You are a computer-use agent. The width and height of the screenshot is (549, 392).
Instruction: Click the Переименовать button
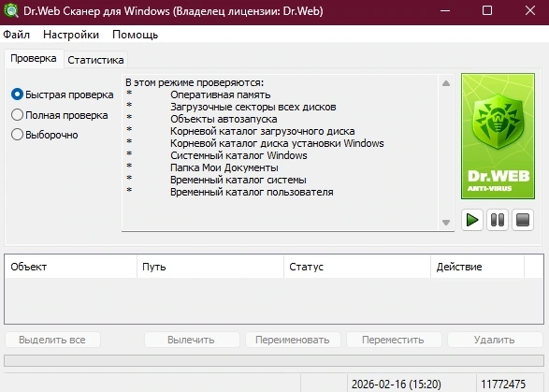293,340
